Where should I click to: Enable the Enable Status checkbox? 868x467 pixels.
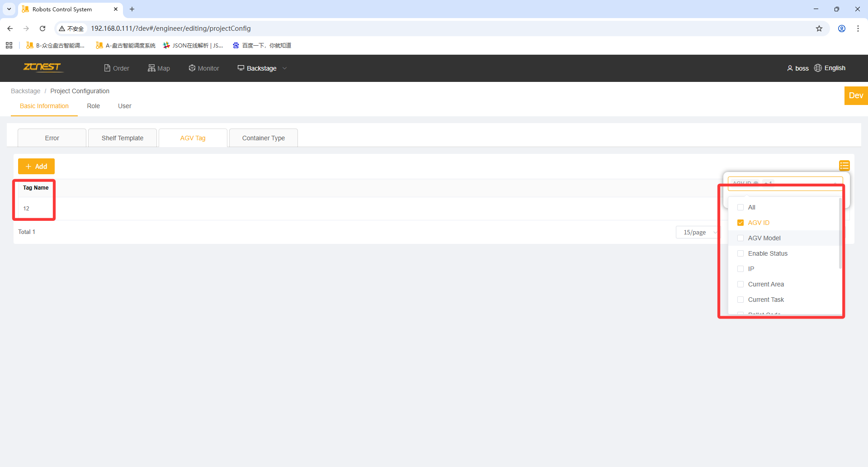741,253
